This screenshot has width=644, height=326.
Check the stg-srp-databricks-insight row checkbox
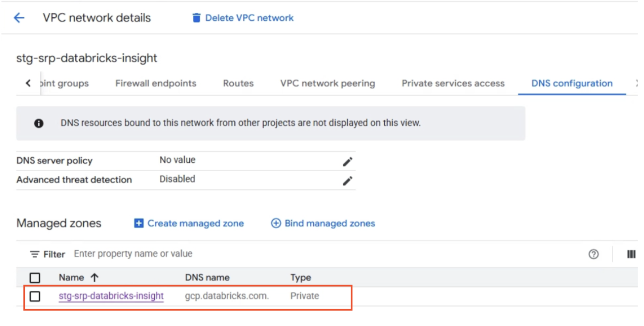[35, 296]
